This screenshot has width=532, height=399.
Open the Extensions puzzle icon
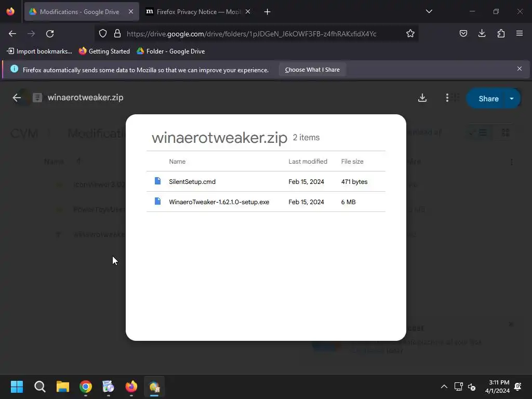click(501, 34)
